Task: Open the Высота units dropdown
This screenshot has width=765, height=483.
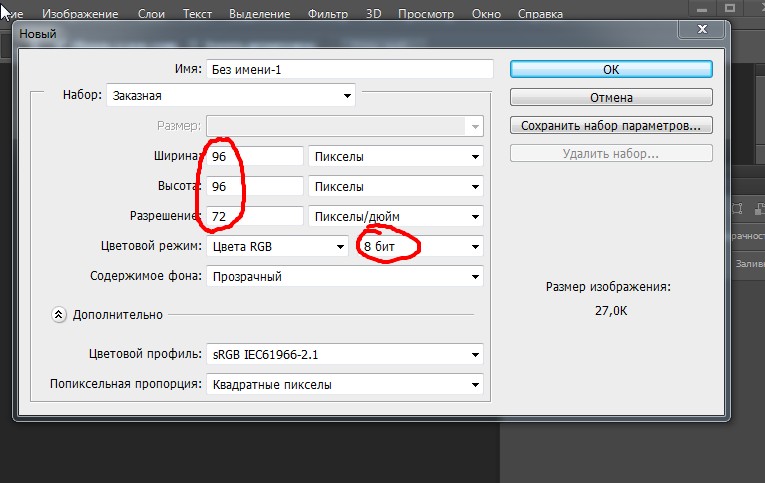Action: pyautogui.click(x=395, y=186)
